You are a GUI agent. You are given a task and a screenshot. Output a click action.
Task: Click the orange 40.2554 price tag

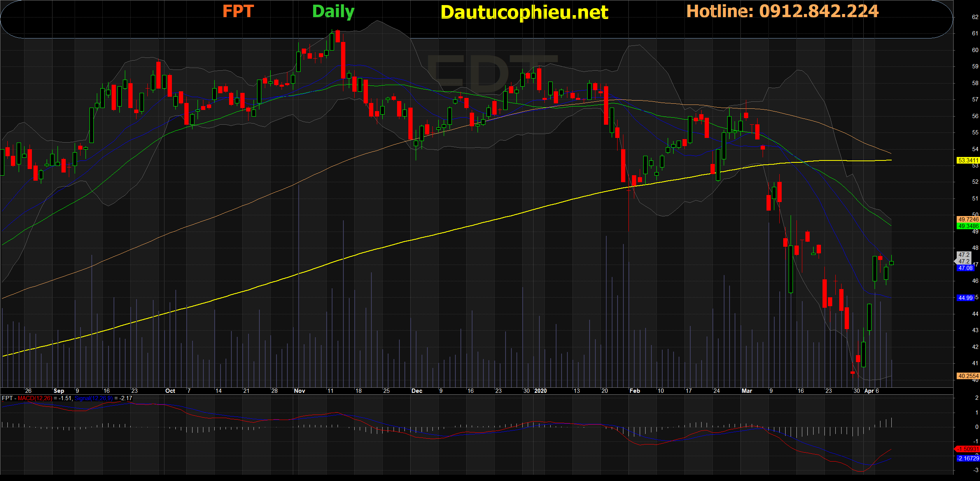968,376
